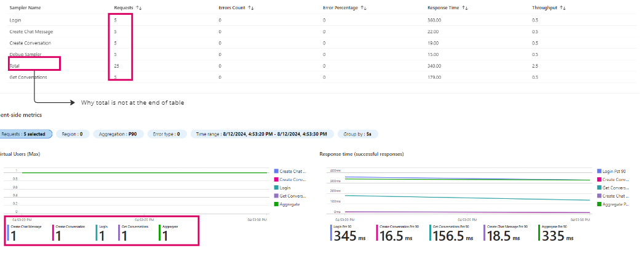Click the Aggregate Pct 90 335 ms card
This screenshot has height=261, width=644.
coord(556,233)
